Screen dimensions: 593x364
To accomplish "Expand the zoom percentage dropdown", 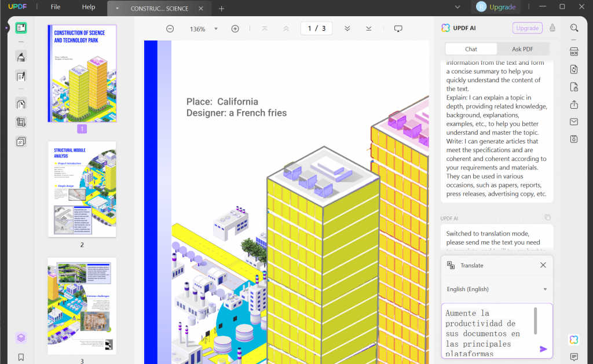I will [x=216, y=29].
